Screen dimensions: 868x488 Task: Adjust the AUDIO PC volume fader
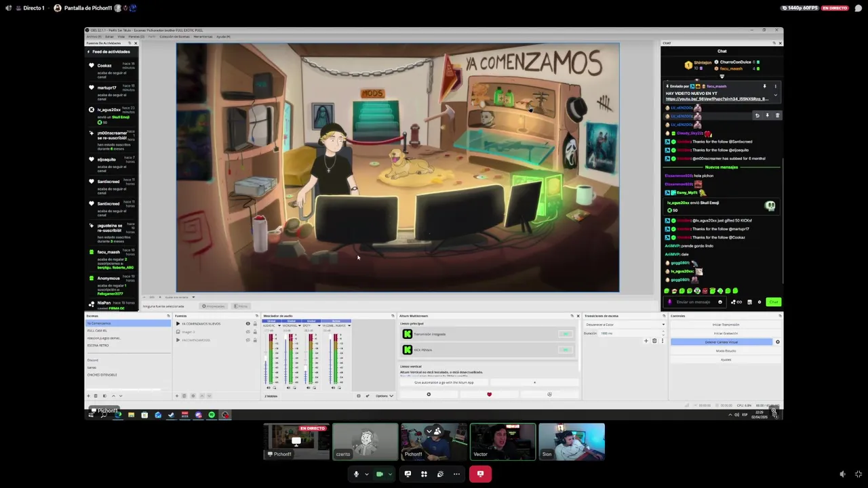tap(265, 359)
